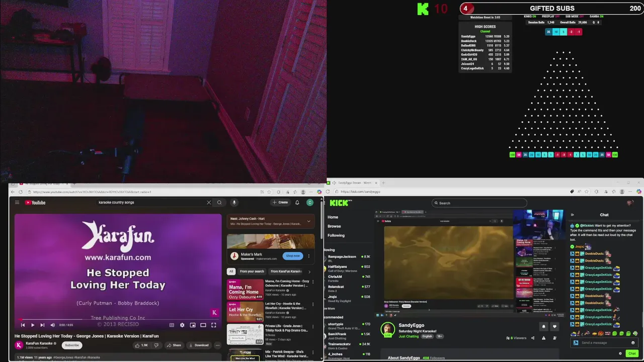The image size is (644, 362).
Task: Seek on the YouTube video progress bar
Action: 118,320
